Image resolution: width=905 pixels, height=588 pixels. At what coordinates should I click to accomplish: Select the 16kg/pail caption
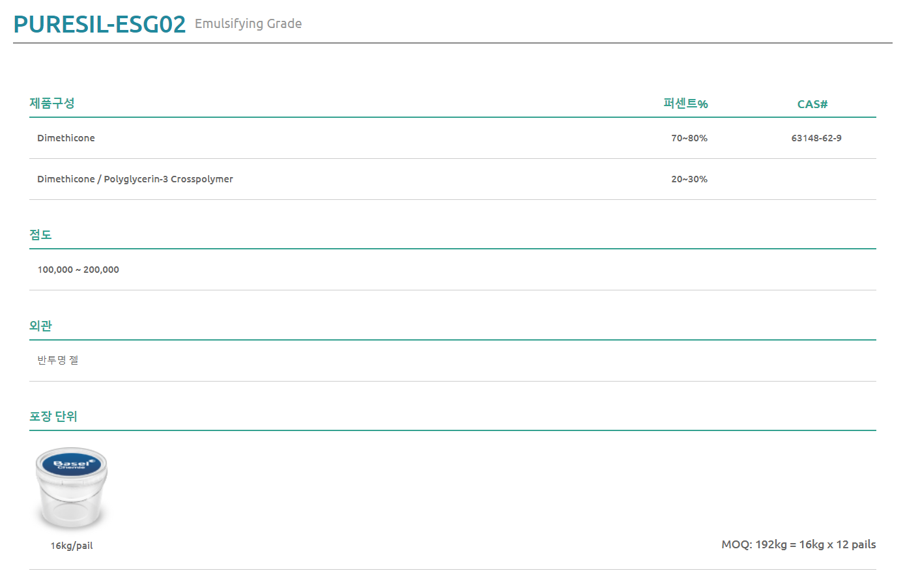(72, 546)
